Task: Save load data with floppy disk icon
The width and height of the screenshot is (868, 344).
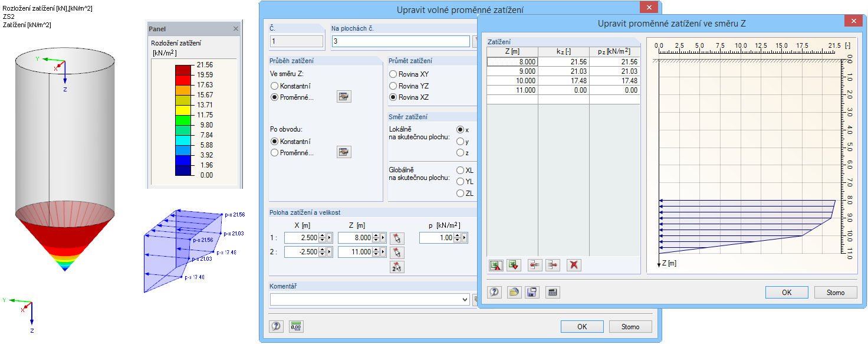Action: click(x=532, y=292)
